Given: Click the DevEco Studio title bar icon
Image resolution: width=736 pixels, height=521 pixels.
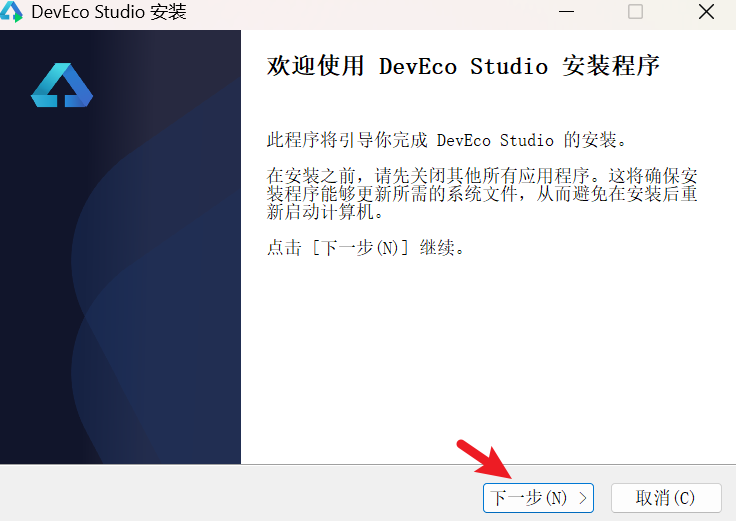Looking at the screenshot, I should (11, 11).
